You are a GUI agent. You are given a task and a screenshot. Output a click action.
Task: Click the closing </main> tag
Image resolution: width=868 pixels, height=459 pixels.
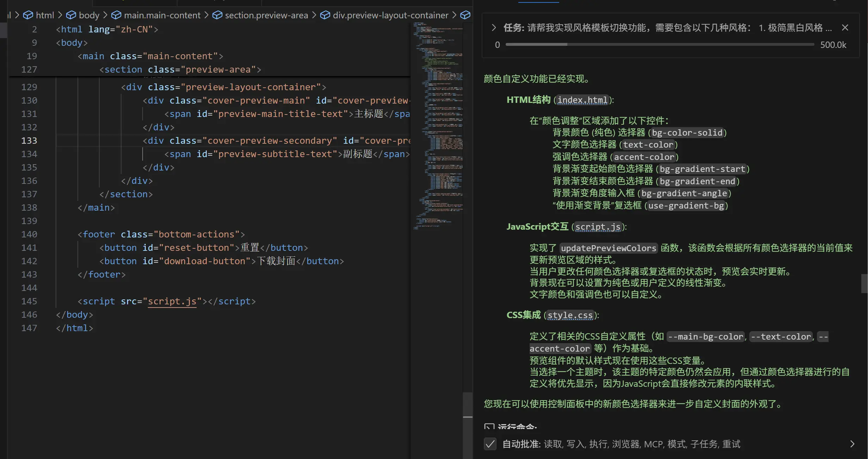pos(96,207)
